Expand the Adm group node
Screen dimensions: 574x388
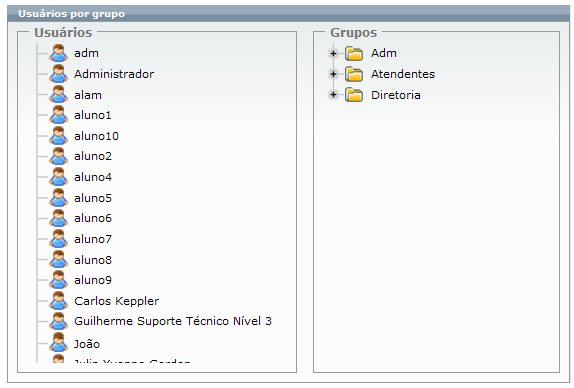pos(333,53)
